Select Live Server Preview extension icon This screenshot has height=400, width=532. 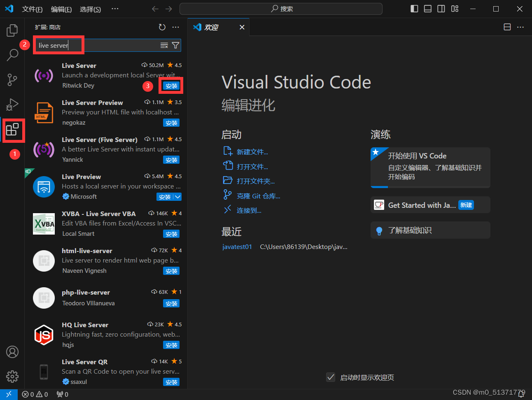[44, 112]
